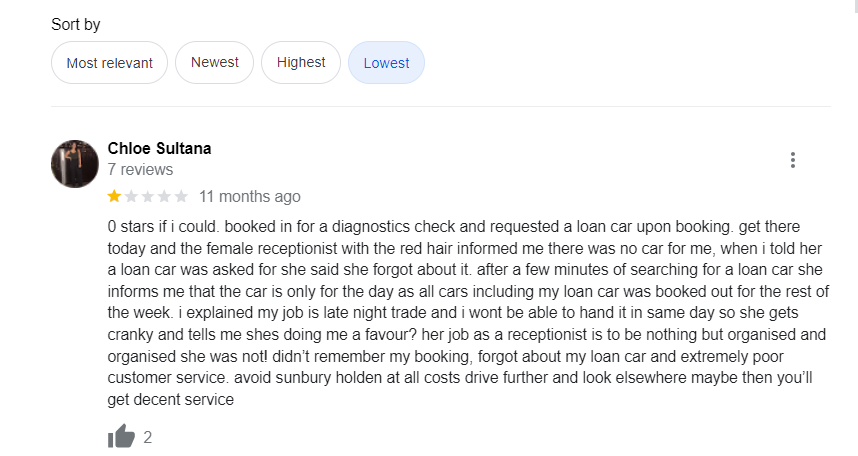This screenshot has width=858, height=456.
Task: Open reviewer name Chloe Sultana link
Action: pyautogui.click(x=160, y=148)
